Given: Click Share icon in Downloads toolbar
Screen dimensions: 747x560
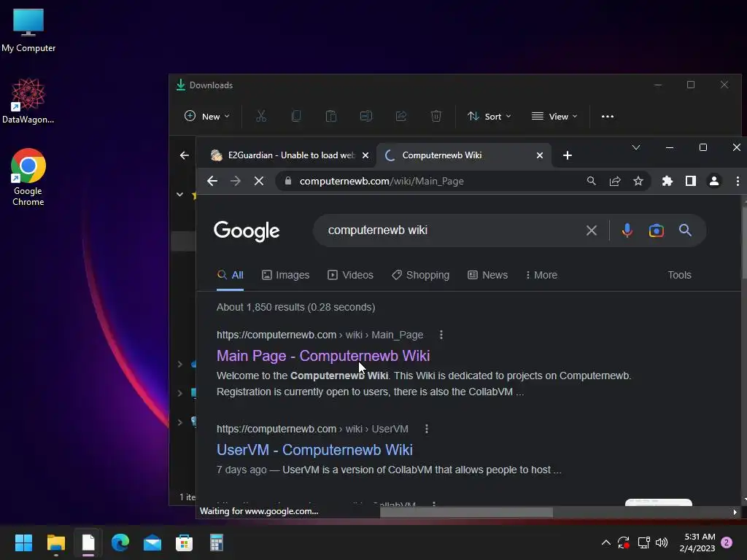Looking at the screenshot, I should [401, 116].
